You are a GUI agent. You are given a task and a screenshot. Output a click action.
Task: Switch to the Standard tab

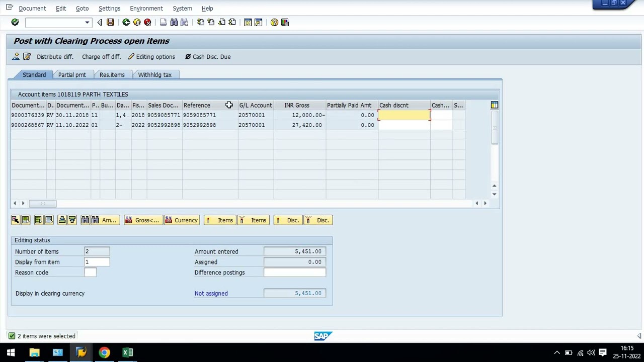[34, 75]
